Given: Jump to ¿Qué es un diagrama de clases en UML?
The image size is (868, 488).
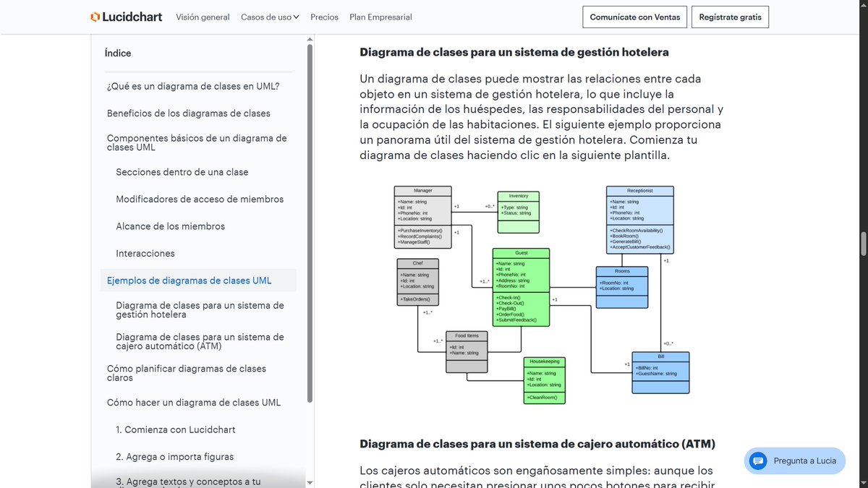Looking at the screenshot, I should [193, 86].
